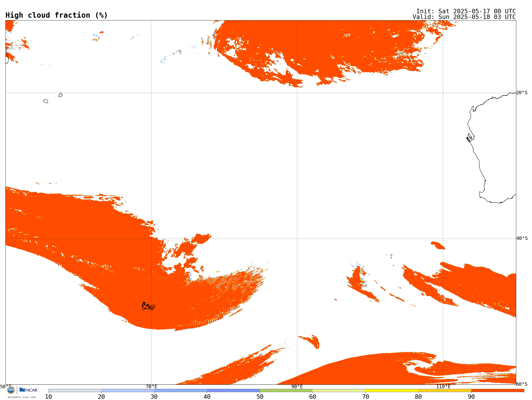The height and width of the screenshot is (400, 532).
Task: Select the 'Init: Sat 2025-05-17 00 UTC' text
Action: [466, 11]
